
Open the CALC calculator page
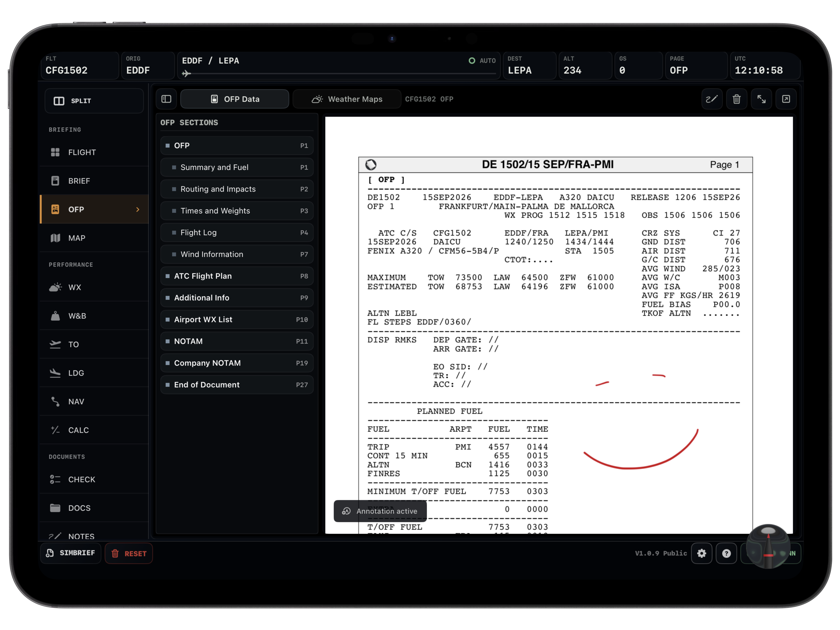click(x=94, y=430)
